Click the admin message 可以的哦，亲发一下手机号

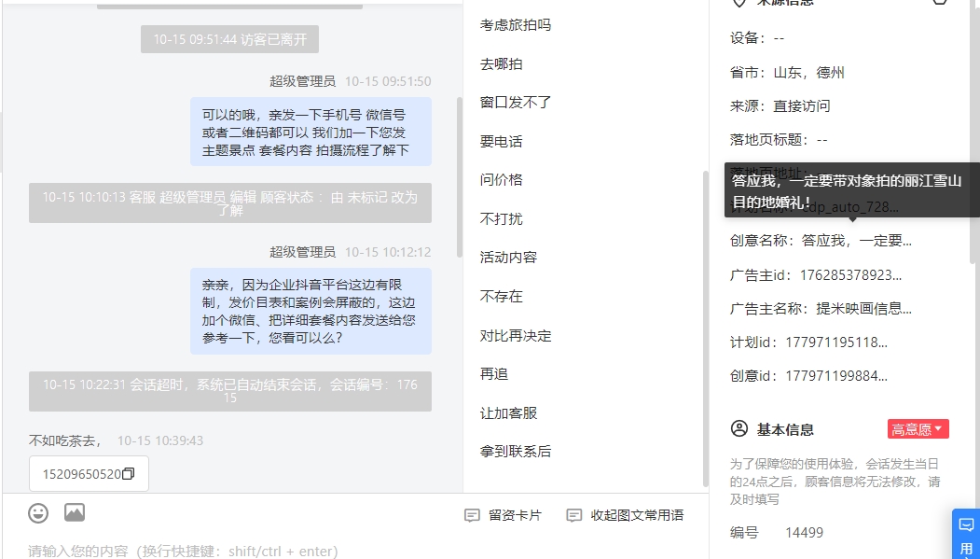[311, 132]
